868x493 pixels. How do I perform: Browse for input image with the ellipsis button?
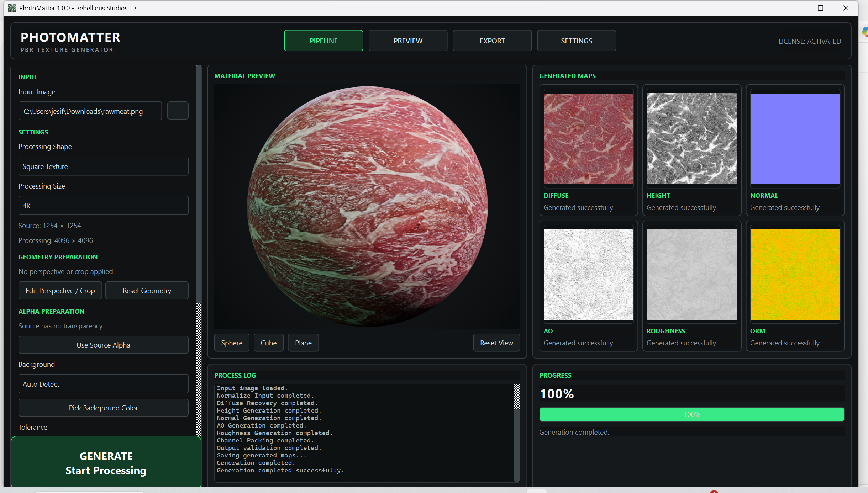click(178, 111)
